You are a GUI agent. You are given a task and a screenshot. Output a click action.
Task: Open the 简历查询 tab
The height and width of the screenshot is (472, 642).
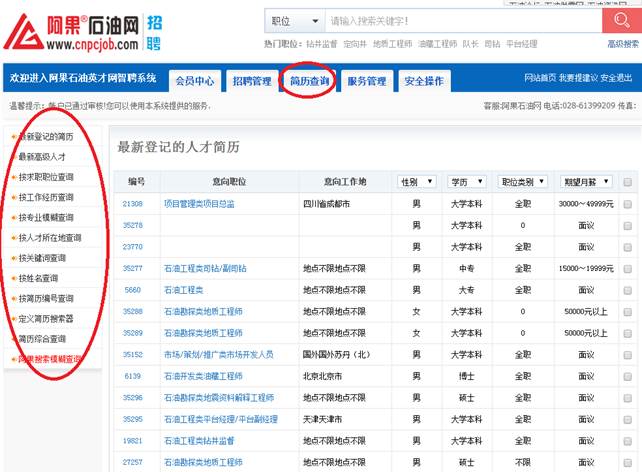coord(309,81)
